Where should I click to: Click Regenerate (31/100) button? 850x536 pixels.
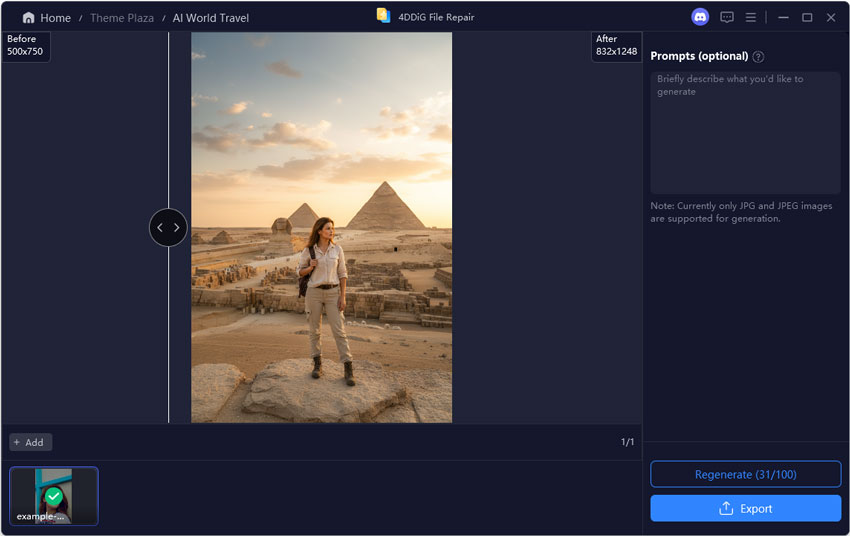pyautogui.click(x=745, y=474)
